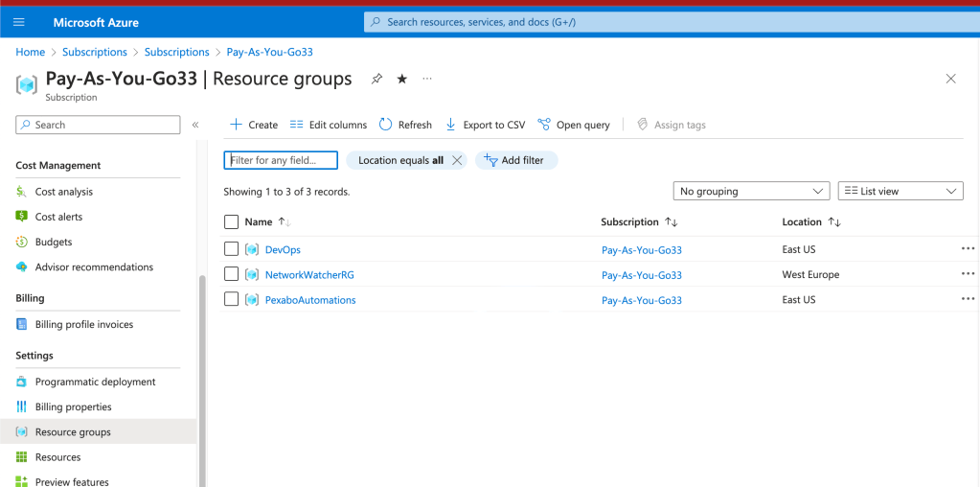Viewport: 980px width, 487px height.
Task: Sort by the Subscription column
Action: pyautogui.click(x=639, y=222)
